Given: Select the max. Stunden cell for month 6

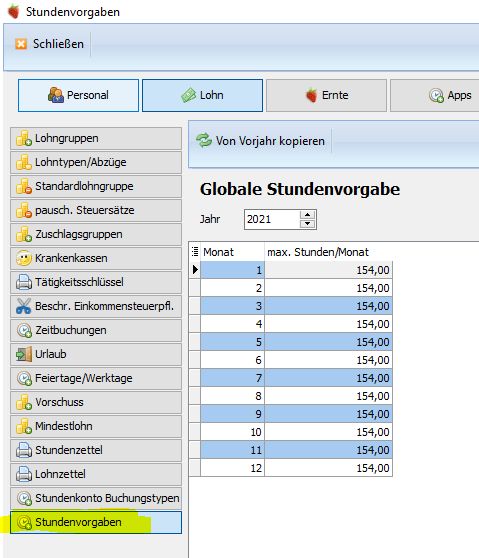Looking at the screenshot, I should [x=328, y=360].
